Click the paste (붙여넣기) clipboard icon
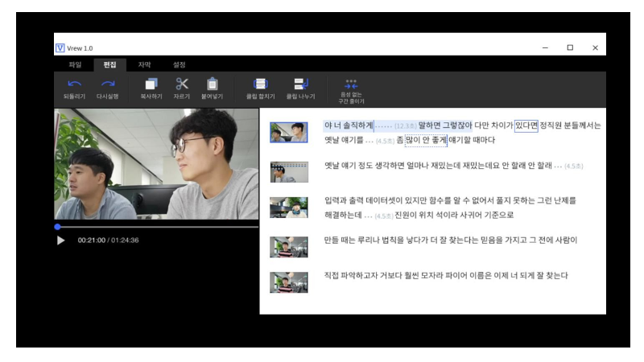 pyautogui.click(x=212, y=84)
